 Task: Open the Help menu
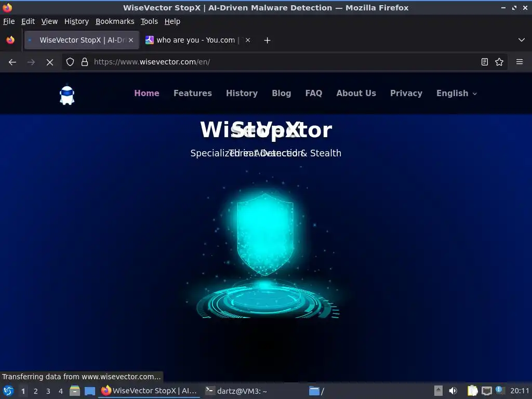(172, 21)
